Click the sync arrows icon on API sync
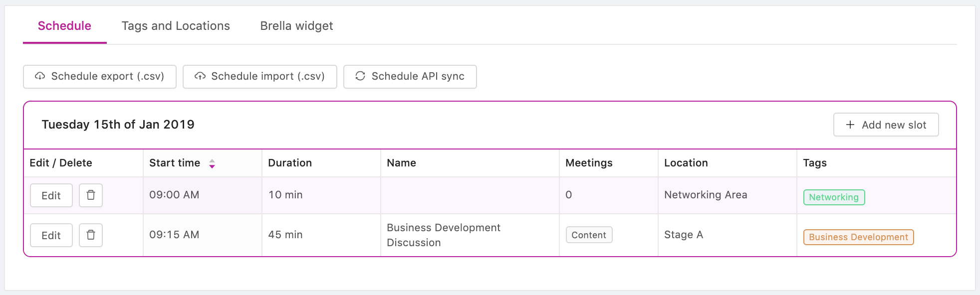Screen dimensions: 980x295 360,76
